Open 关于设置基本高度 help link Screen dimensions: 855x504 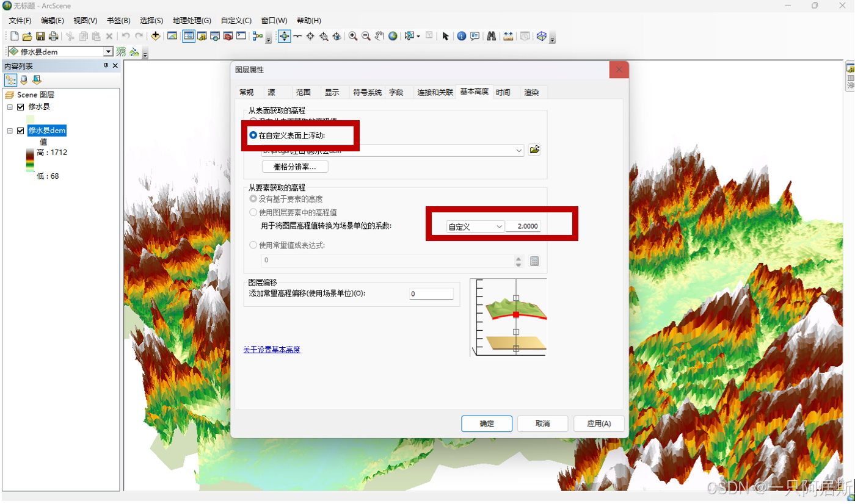pos(272,350)
